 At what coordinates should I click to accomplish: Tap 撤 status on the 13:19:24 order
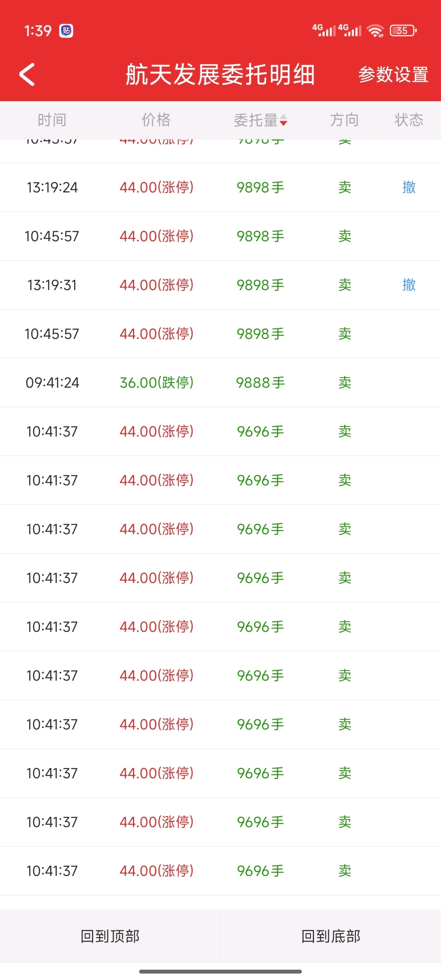click(x=409, y=187)
